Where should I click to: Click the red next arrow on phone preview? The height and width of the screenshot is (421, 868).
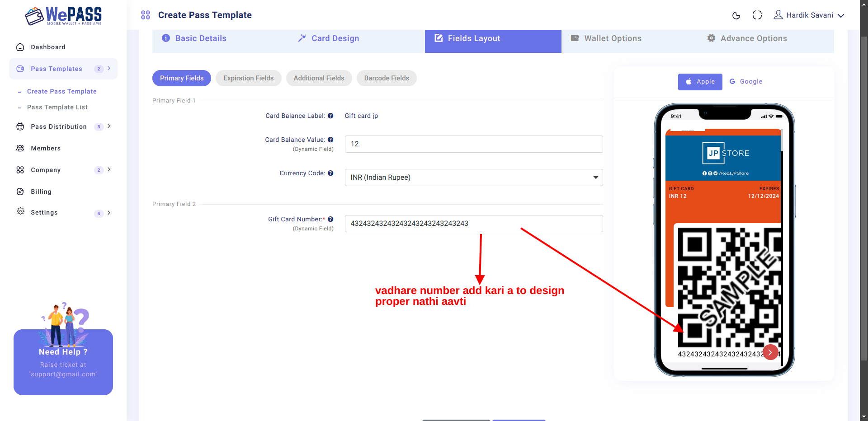pyautogui.click(x=770, y=352)
